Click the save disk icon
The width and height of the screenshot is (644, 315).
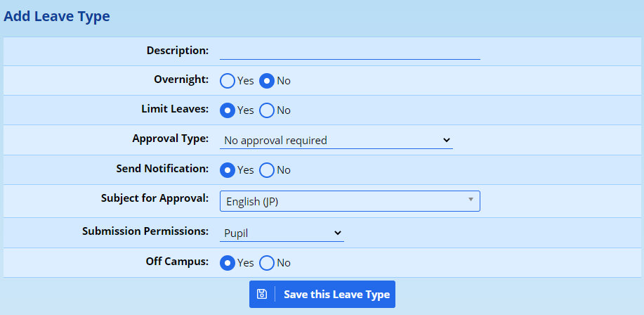pos(261,295)
